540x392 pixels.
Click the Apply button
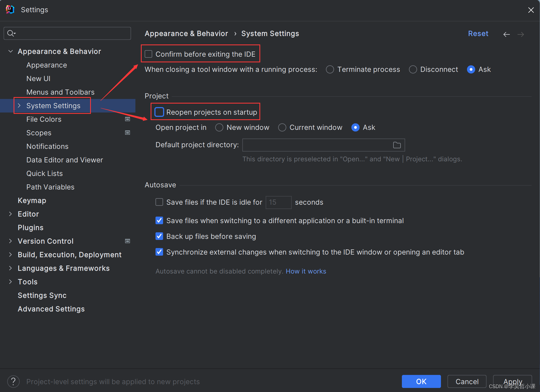click(512, 381)
